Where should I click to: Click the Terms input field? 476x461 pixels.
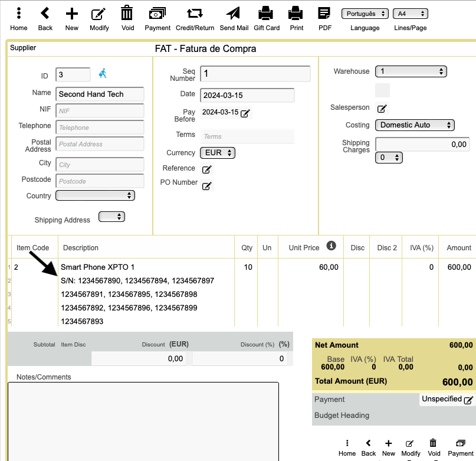pyautogui.click(x=247, y=136)
